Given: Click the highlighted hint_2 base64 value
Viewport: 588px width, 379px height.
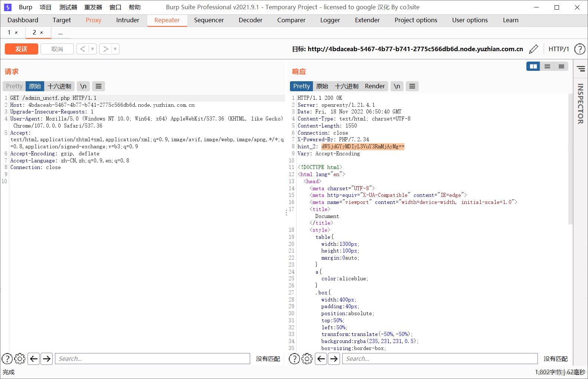Looking at the screenshot, I should coord(363,146).
